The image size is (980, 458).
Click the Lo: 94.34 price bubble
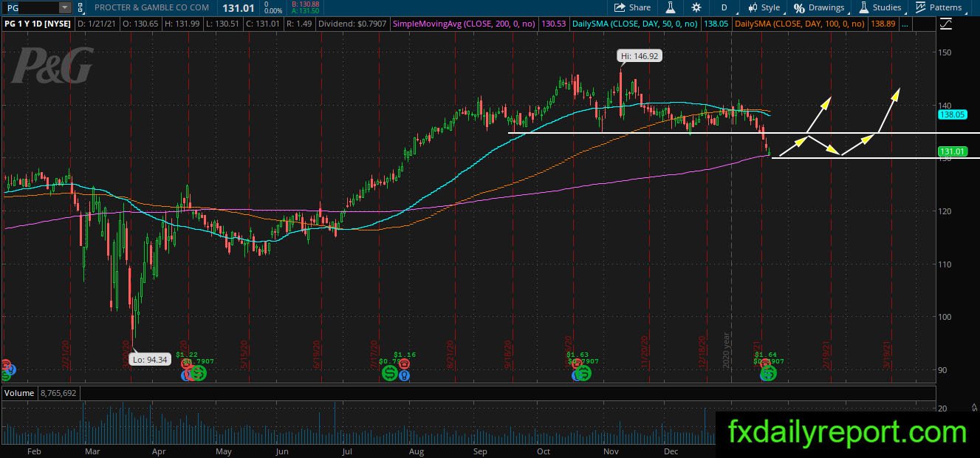click(x=148, y=360)
